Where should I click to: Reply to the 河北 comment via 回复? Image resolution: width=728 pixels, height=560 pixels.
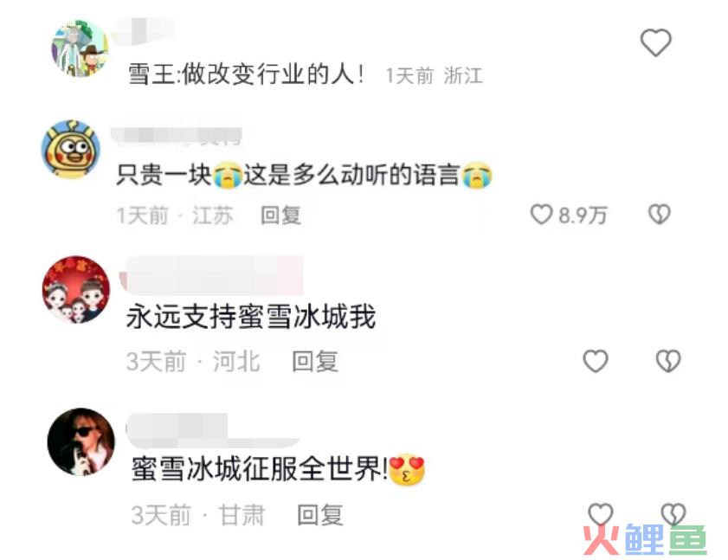[315, 361]
